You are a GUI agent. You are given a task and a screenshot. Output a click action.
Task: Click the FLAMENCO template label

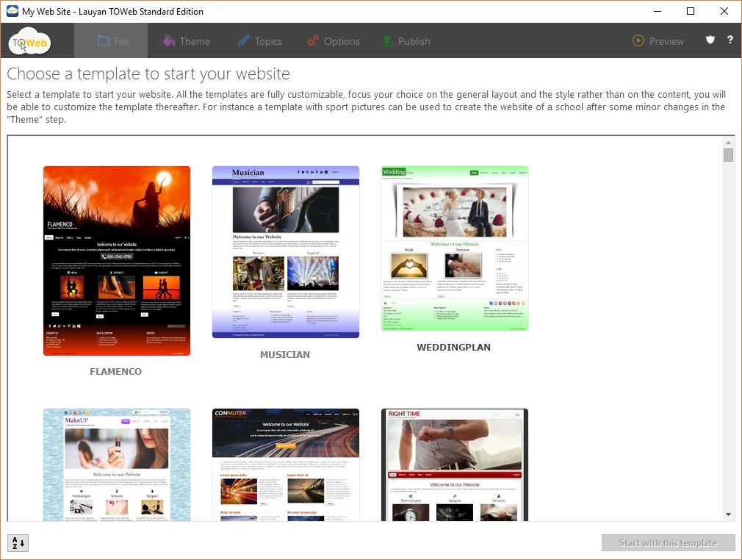pos(116,372)
